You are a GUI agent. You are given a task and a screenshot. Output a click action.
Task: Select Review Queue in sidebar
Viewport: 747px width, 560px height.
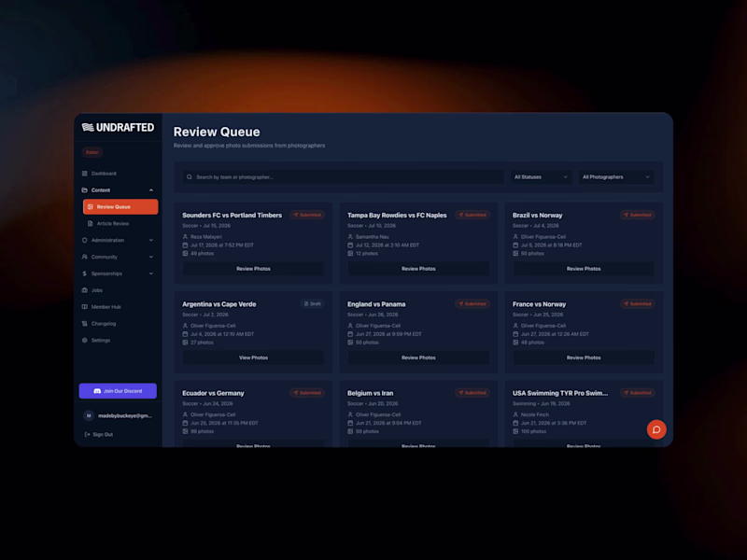pyautogui.click(x=120, y=206)
